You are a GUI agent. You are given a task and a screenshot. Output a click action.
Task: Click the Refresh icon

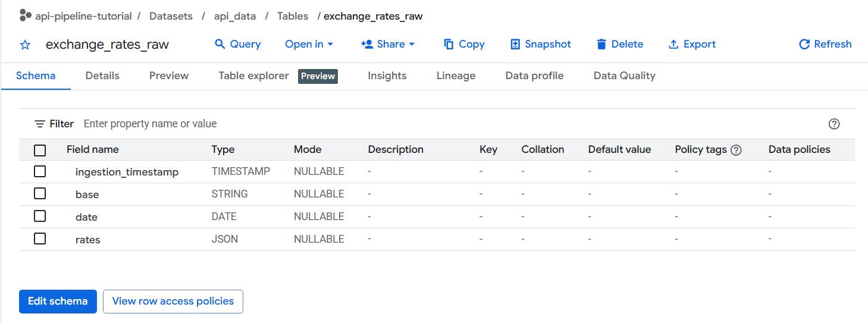(804, 44)
